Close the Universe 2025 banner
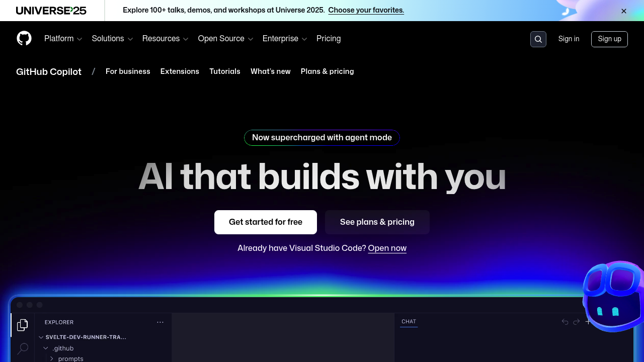This screenshot has width=644, height=362. coord(623,11)
